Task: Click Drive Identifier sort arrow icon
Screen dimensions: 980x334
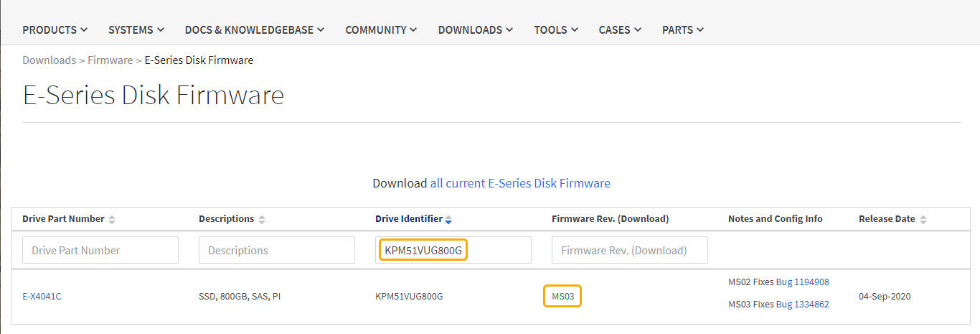Action: [448, 219]
